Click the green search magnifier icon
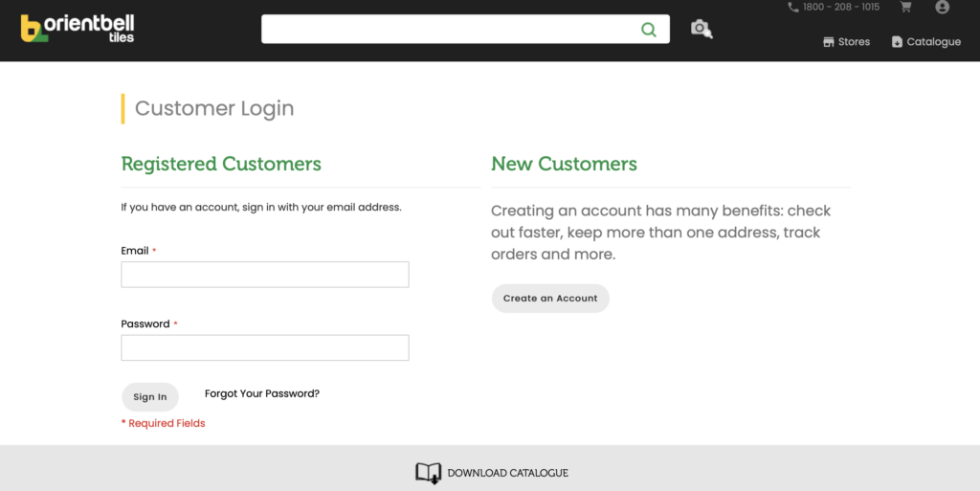This screenshot has height=491, width=980. (x=649, y=30)
